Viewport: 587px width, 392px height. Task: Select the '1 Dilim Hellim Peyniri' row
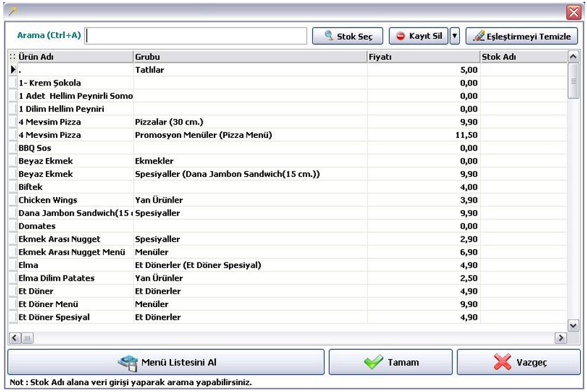[288, 109]
